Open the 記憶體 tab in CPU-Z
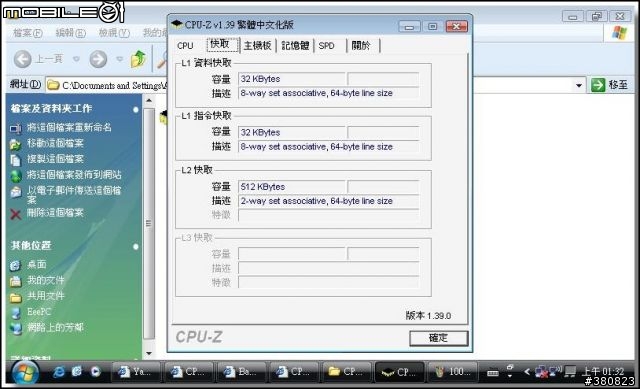640x389 pixels. point(295,45)
